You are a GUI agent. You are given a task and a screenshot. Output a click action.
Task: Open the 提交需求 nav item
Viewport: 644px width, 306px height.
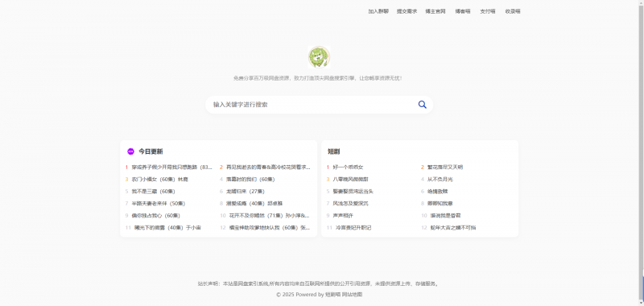pos(407,11)
